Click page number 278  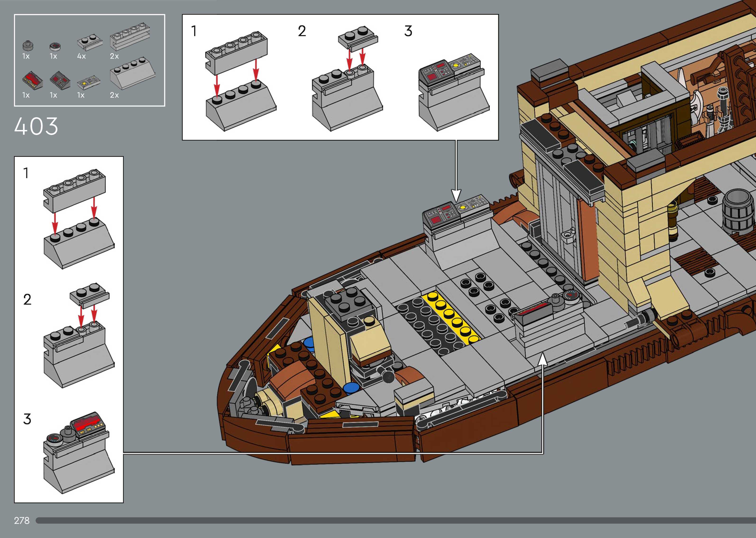coord(22,520)
